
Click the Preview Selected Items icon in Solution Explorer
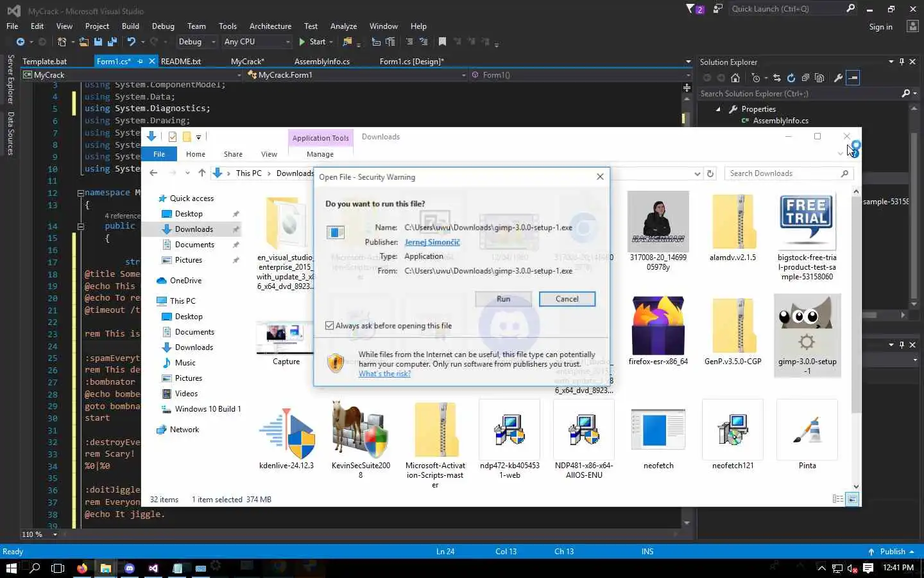coord(853,78)
